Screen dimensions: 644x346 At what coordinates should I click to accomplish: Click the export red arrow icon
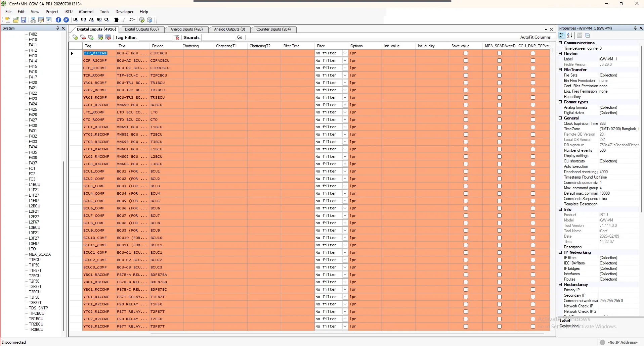pyautogui.click(x=108, y=37)
